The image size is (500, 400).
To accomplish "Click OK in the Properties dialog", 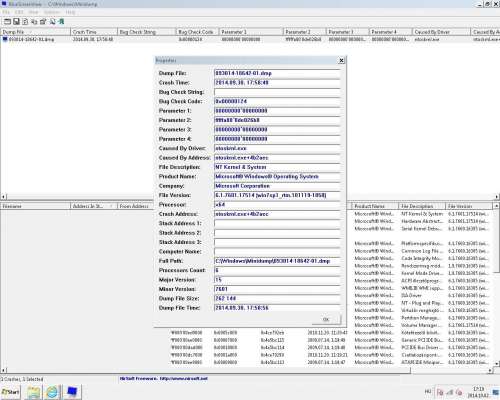I will pyautogui.click(x=326, y=319).
